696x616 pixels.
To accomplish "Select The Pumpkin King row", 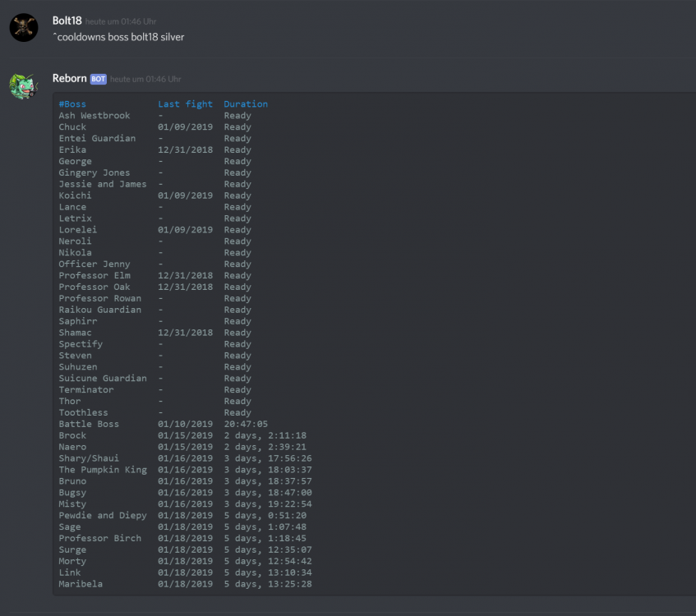I will [x=103, y=470].
